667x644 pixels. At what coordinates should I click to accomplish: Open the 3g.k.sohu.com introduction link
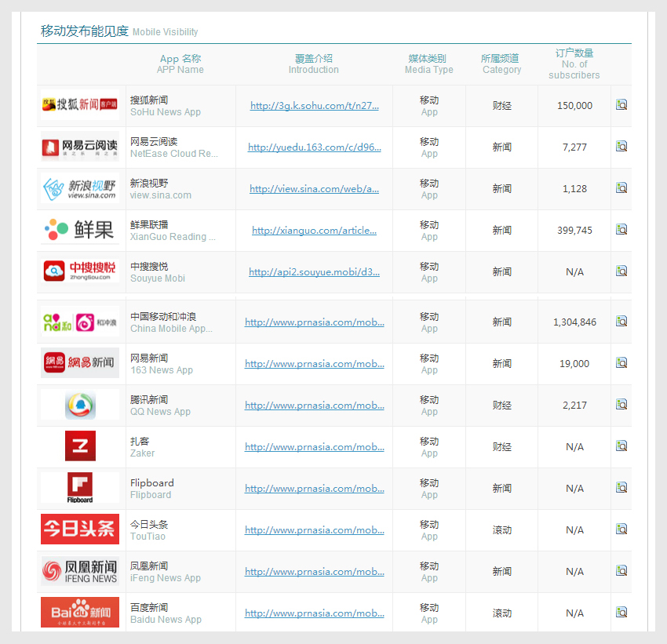tap(314, 106)
